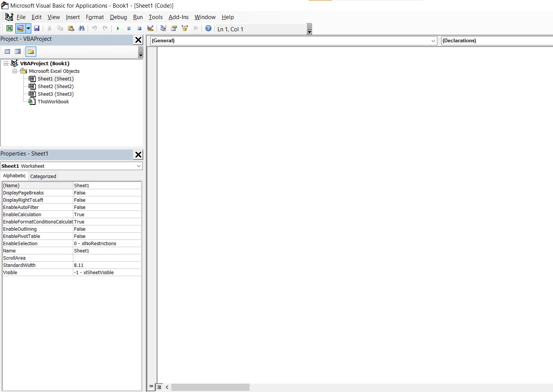The height and width of the screenshot is (392, 553).
Task: Toggle the Undo icon in the toolbar
Action: 94,28
